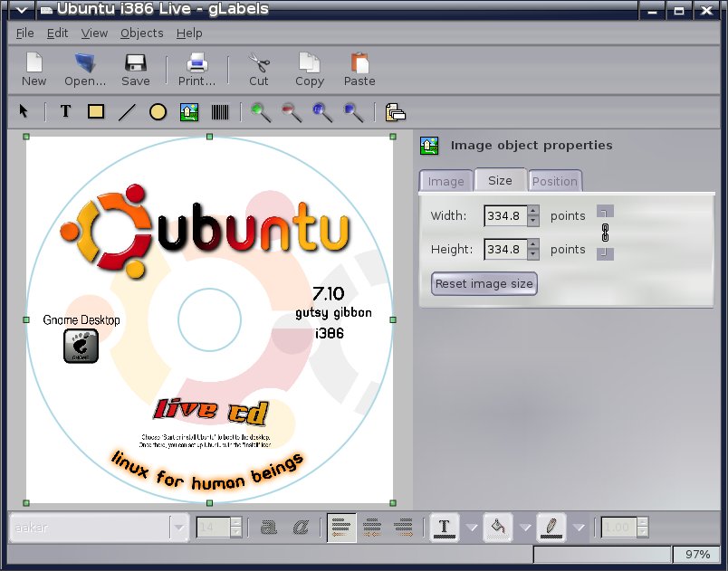Image resolution: width=728 pixels, height=571 pixels.
Task: Zoom out with the red magnifier
Action: point(292,112)
